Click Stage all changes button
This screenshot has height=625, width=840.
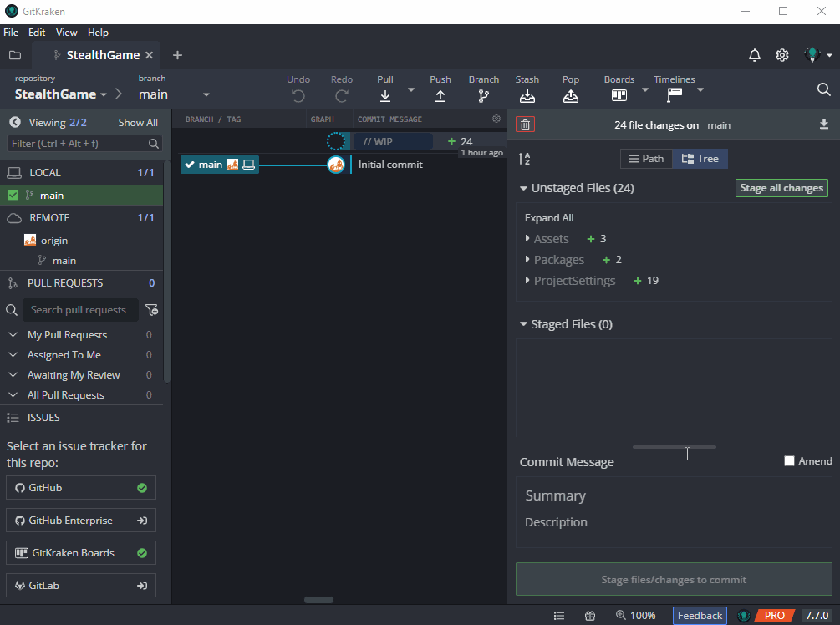781,188
